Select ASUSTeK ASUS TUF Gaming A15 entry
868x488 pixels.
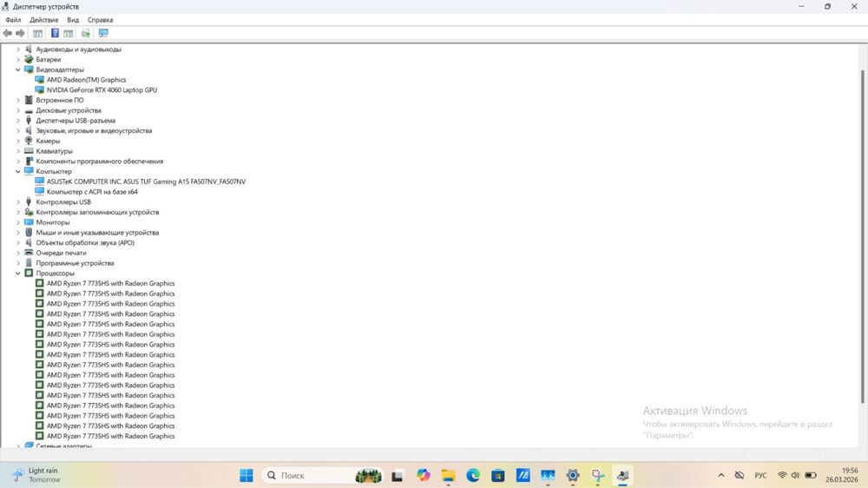click(146, 181)
